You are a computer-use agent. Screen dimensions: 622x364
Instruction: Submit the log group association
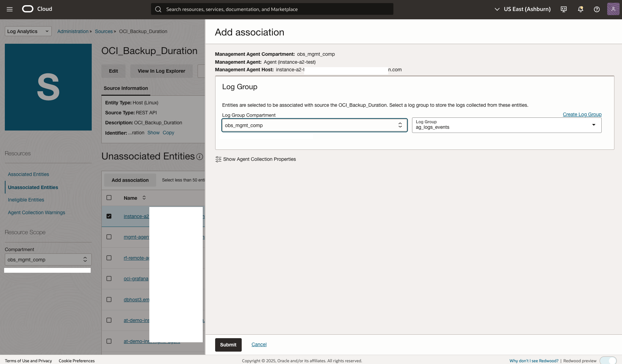click(x=228, y=344)
